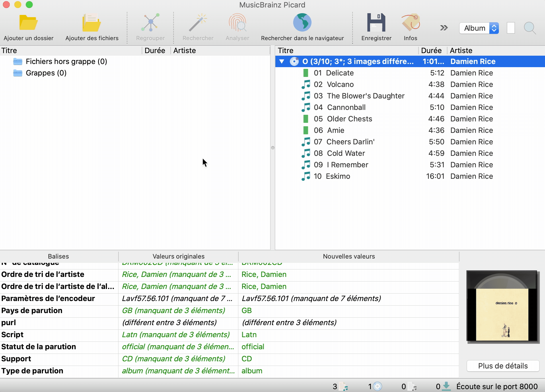This screenshot has height=392, width=545.
Task: Click the CD icon of album O
Action: tap(294, 61)
